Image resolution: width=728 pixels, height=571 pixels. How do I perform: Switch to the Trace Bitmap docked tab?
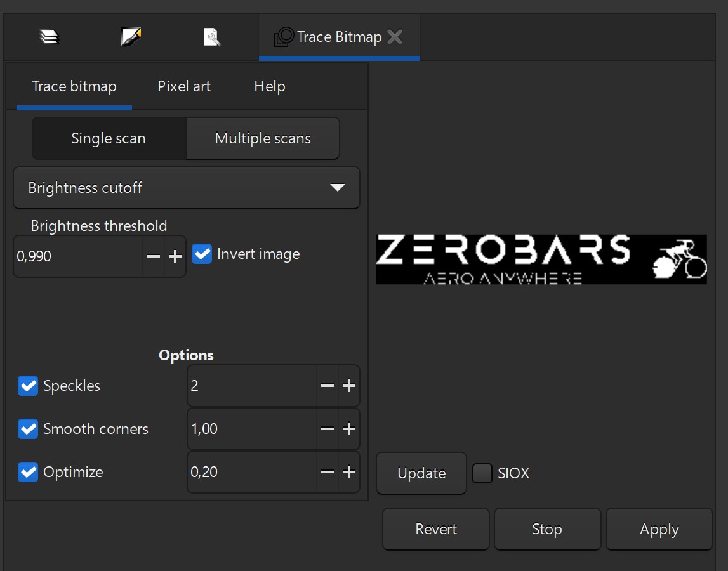340,37
